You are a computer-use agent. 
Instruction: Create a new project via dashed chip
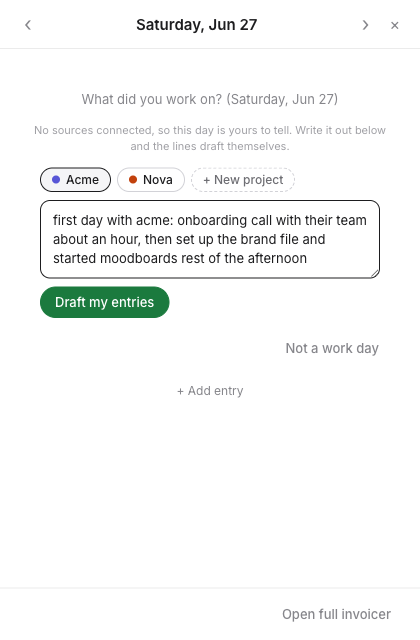243,180
